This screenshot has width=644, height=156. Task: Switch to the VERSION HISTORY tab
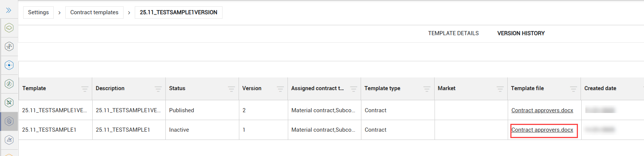[x=521, y=33]
